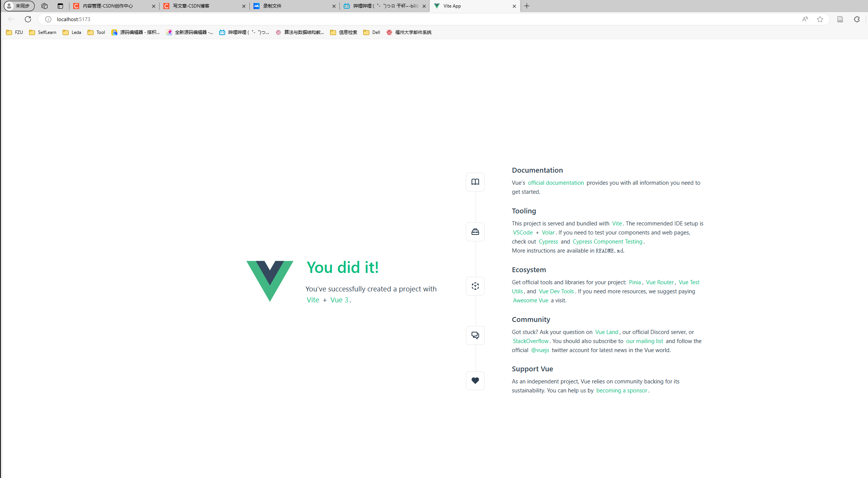View site information icon in address bar
Viewport: 868px width, 478px height.
(48, 19)
